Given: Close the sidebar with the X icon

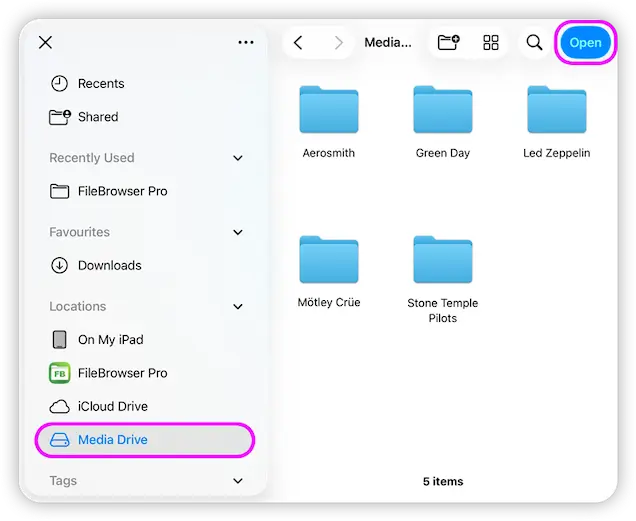Looking at the screenshot, I should (45, 43).
